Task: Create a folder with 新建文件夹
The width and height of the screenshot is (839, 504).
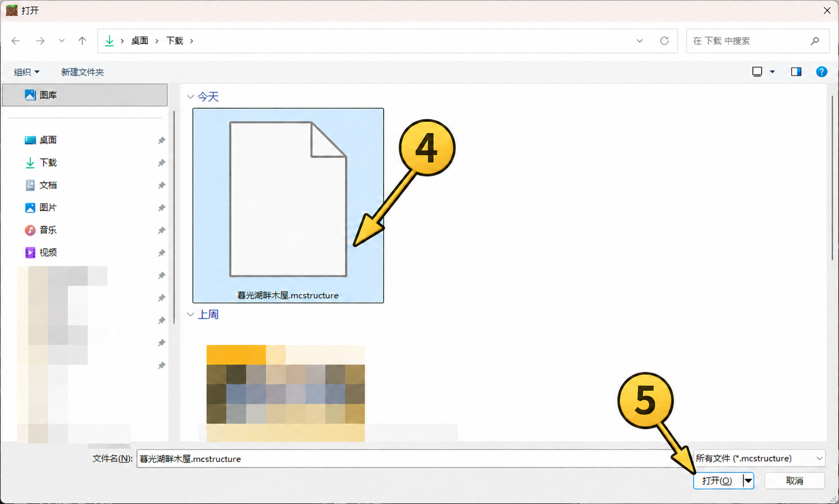Action: click(x=82, y=72)
